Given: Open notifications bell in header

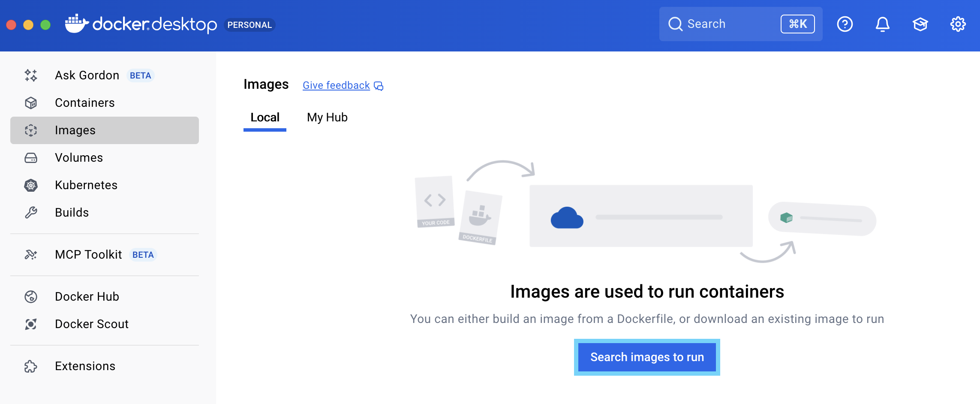Looking at the screenshot, I should coord(882,24).
